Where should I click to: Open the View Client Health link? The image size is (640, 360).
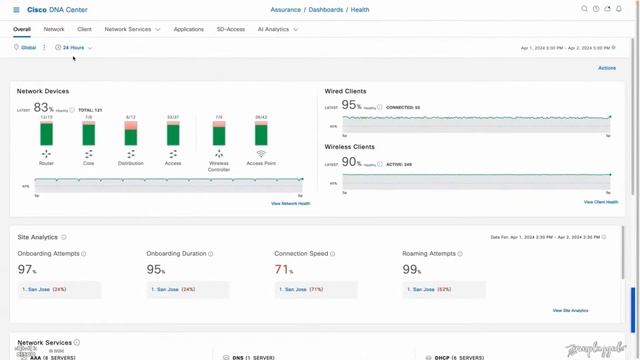tap(601, 202)
